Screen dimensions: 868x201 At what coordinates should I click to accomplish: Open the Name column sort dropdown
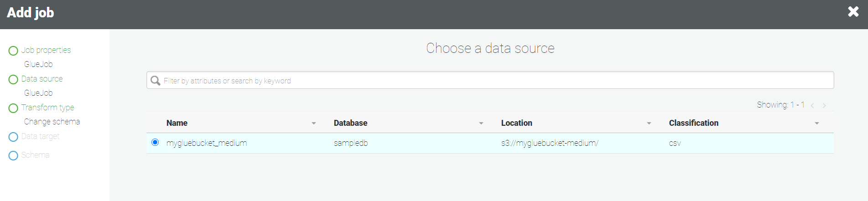pos(314,124)
